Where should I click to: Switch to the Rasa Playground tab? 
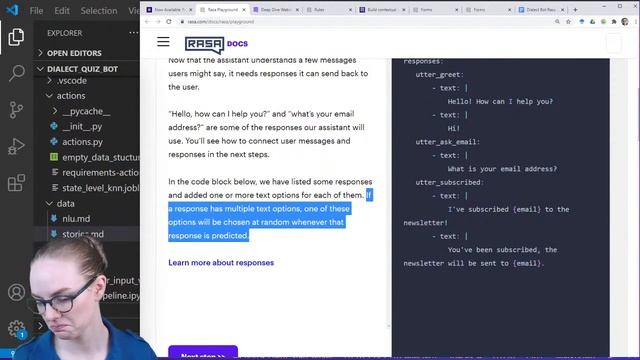coord(222,10)
